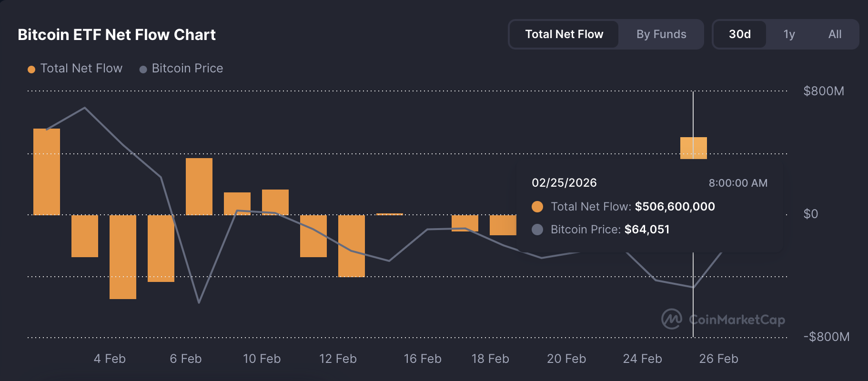This screenshot has height=381, width=868.
Task: Click the gray dot in the tooltip
Action: [x=537, y=230]
